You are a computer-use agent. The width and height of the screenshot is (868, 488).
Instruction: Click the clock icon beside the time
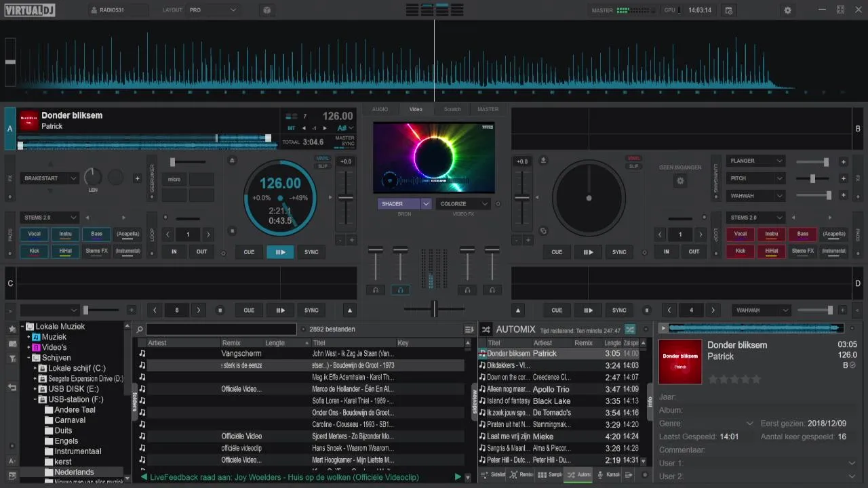point(728,10)
